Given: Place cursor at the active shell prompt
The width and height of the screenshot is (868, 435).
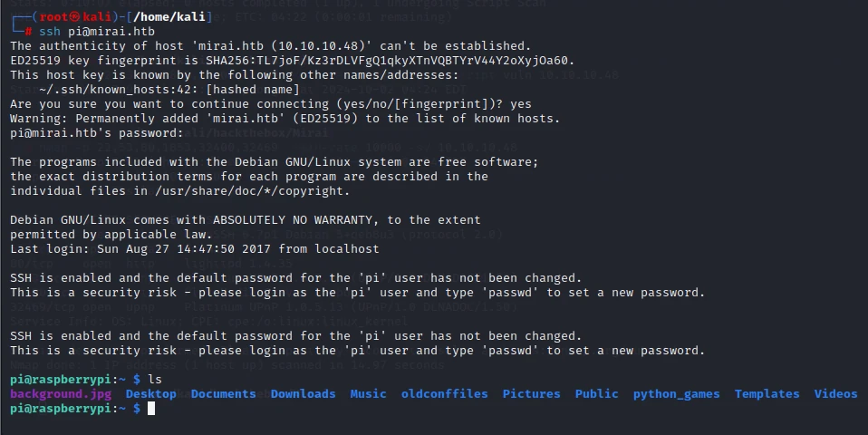Looking at the screenshot, I should tap(151, 409).
